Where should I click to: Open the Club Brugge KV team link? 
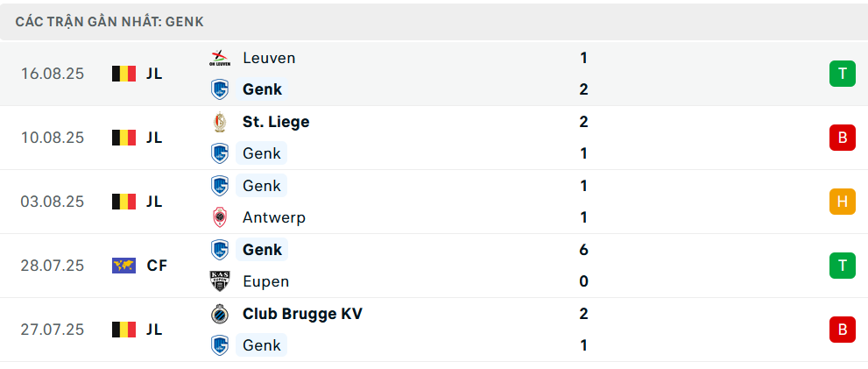[302, 314]
